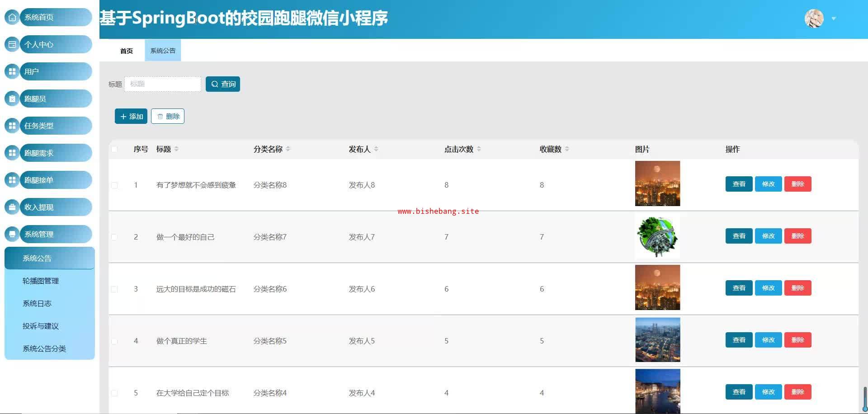The height and width of the screenshot is (414, 868).
Task: Open 系统公告 submenu item in sidebar
Action: click(x=50, y=258)
